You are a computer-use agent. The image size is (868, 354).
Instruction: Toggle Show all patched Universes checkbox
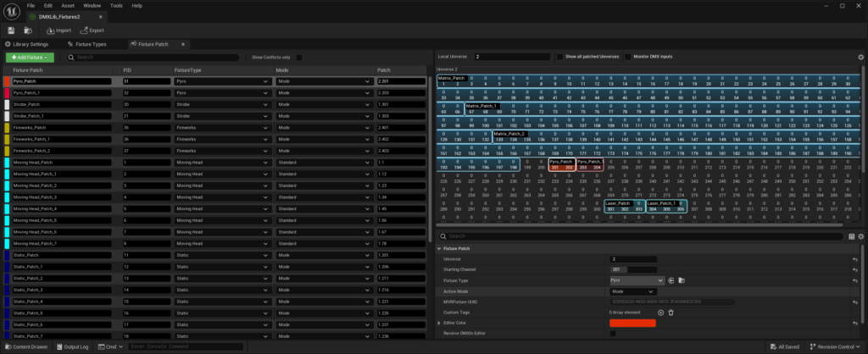(x=559, y=57)
